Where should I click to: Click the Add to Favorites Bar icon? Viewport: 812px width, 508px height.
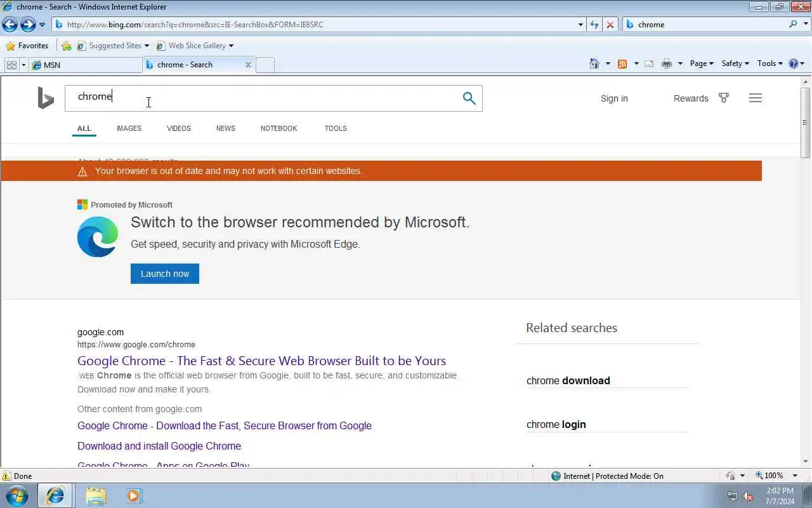67,46
